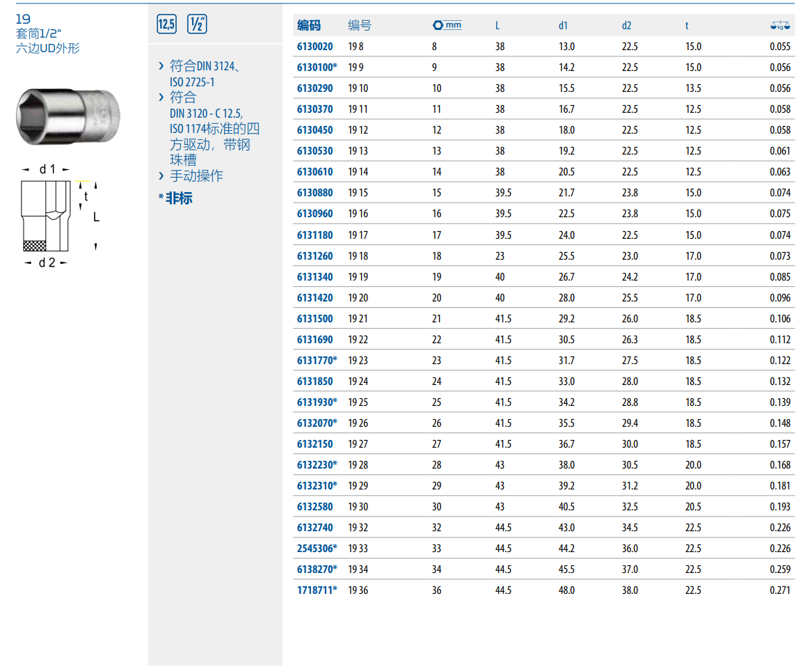Select product code 1718711*
The width and height of the screenshot is (812, 667).
(317, 590)
